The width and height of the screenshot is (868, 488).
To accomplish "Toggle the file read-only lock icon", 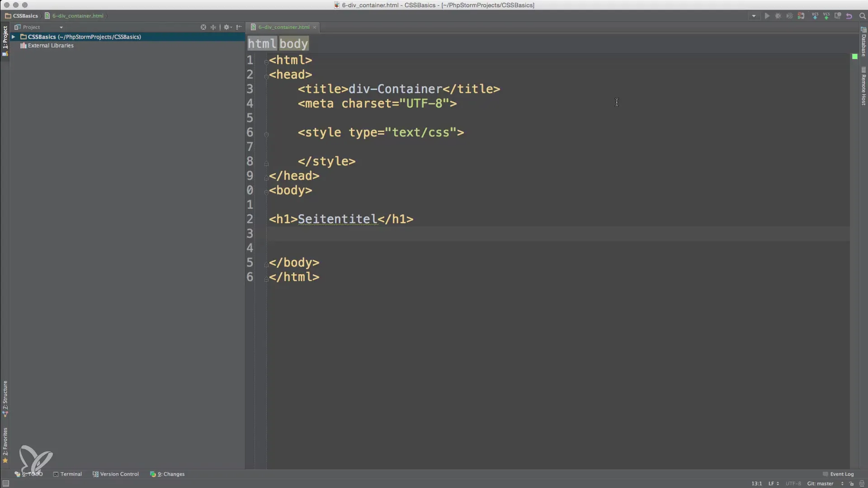I will click(x=851, y=483).
